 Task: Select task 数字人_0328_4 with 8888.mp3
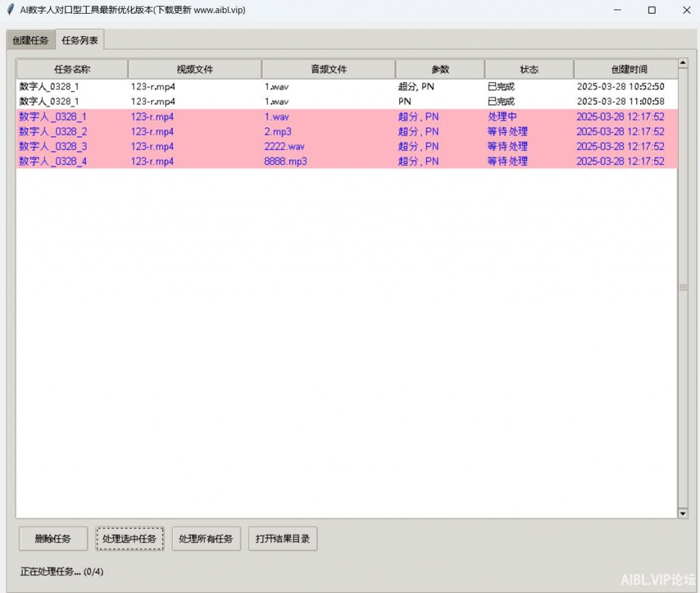(342, 161)
